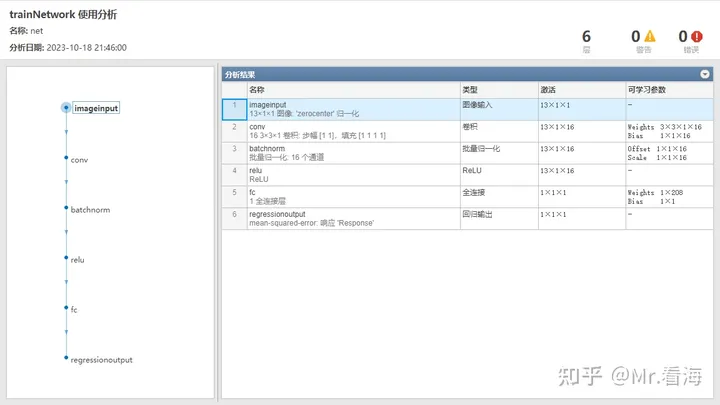This screenshot has width=720, height=405.
Task: Select the batchnorm node in graph
Action: 90,210
